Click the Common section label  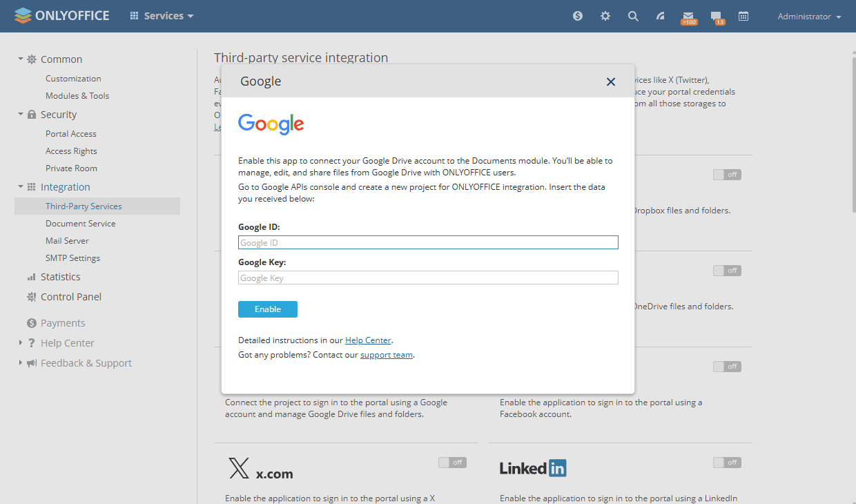click(61, 59)
